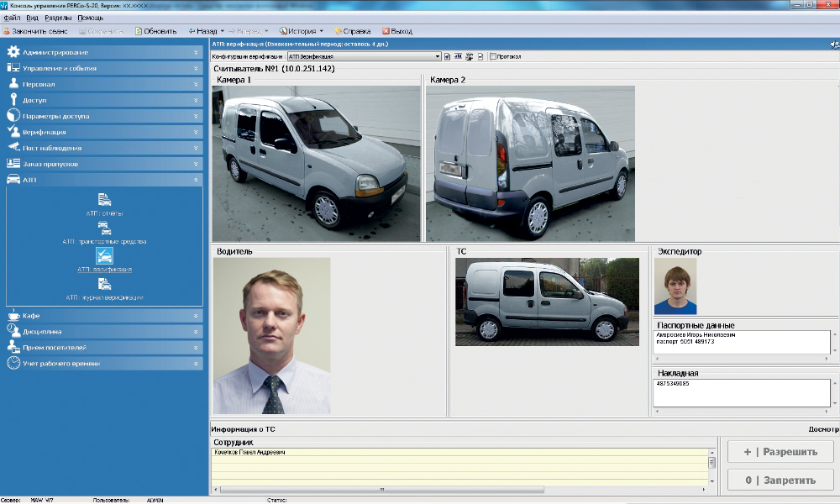This screenshot has width=840, height=504.
Task: Open the АТП: отчёты reports icon
Action: click(104, 200)
